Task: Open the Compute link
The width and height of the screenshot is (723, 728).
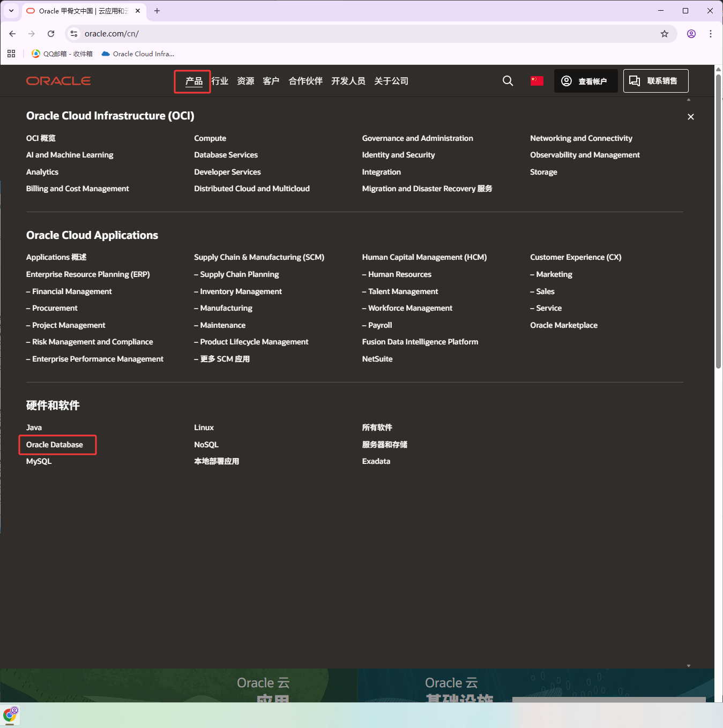Action: click(x=210, y=138)
